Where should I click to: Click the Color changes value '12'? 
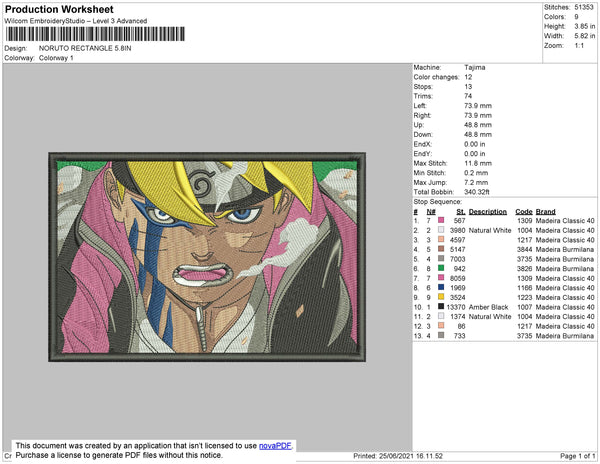tap(468, 77)
